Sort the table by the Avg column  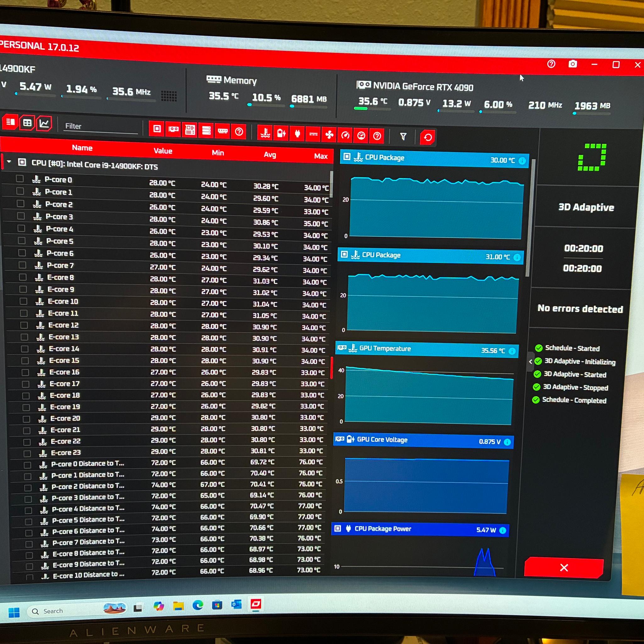tap(270, 155)
